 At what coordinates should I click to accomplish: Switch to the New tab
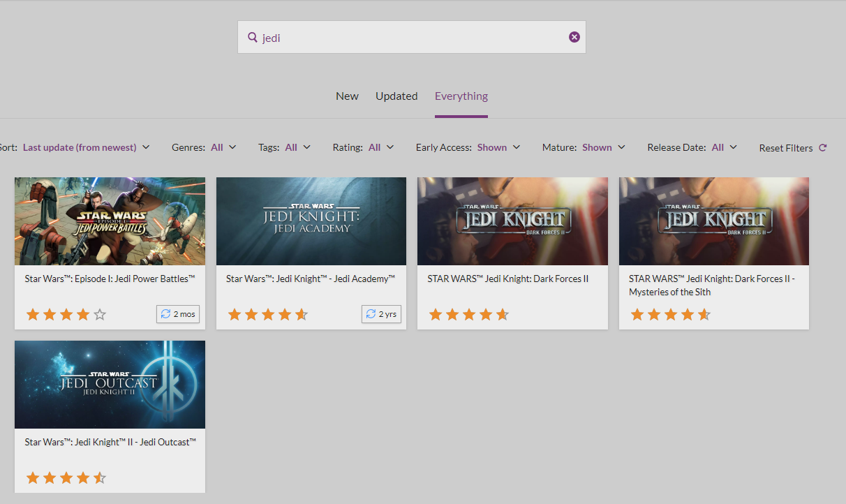[347, 96]
